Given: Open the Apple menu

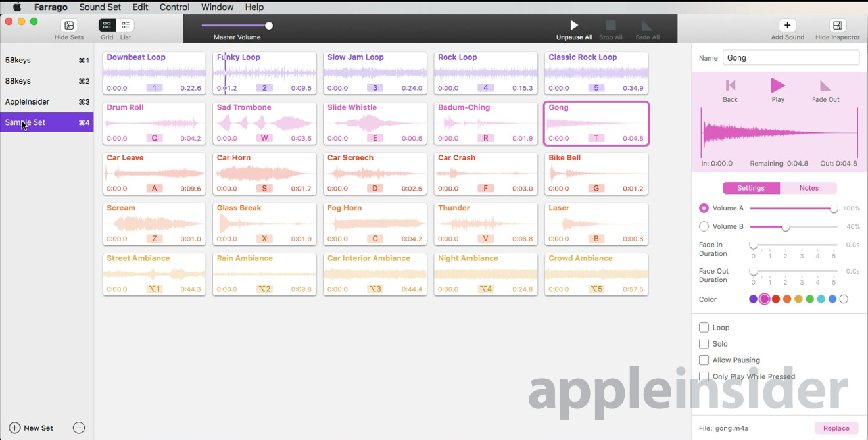Looking at the screenshot, I should pyautogui.click(x=17, y=7).
